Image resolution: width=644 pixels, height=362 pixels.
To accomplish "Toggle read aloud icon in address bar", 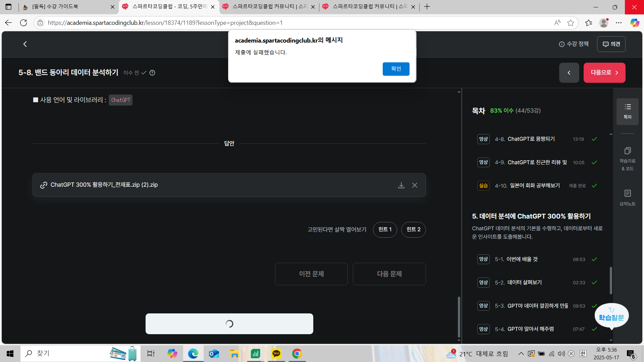I will pyautogui.click(x=557, y=22).
